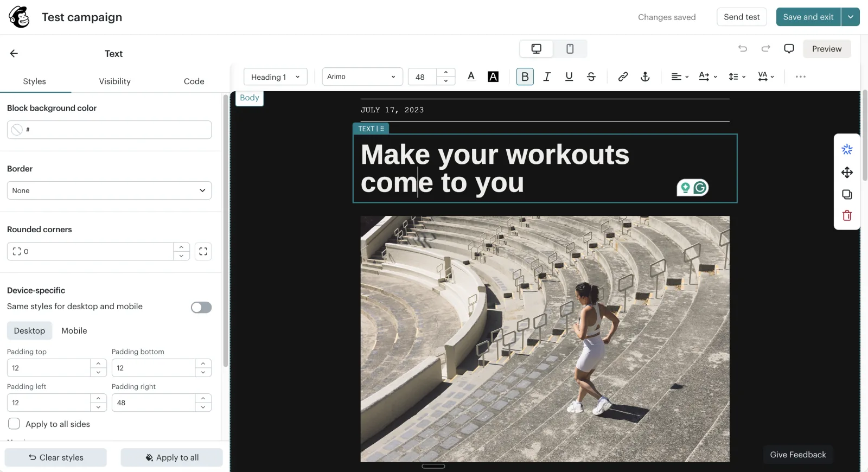Duplicate the text block

point(847,194)
